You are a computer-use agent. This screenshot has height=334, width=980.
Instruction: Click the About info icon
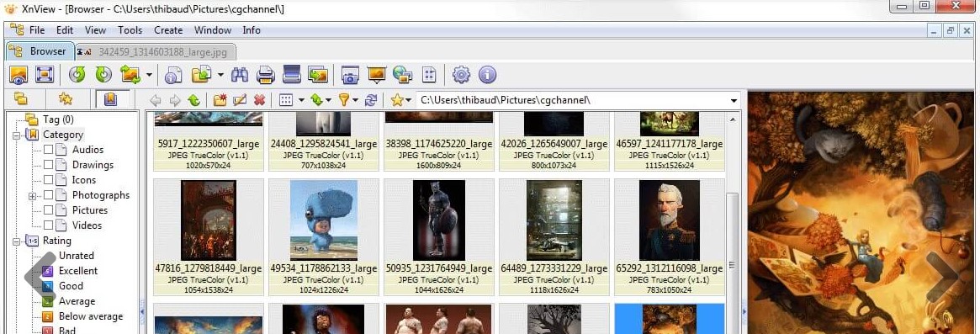(x=487, y=75)
